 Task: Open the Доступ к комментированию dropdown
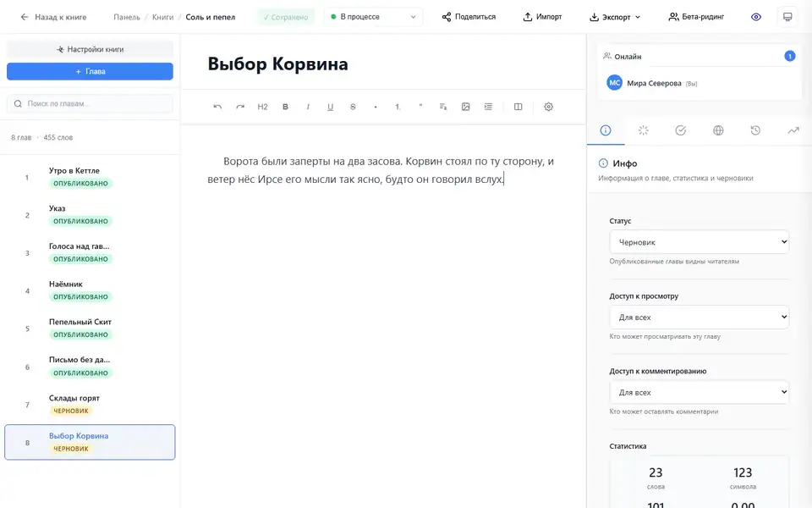click(700, 392)
